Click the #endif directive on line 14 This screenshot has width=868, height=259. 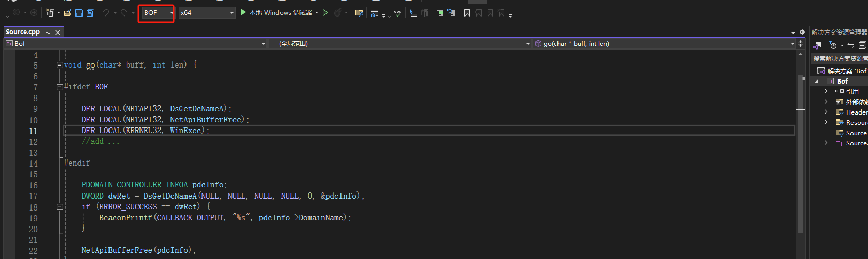point(77,163)
